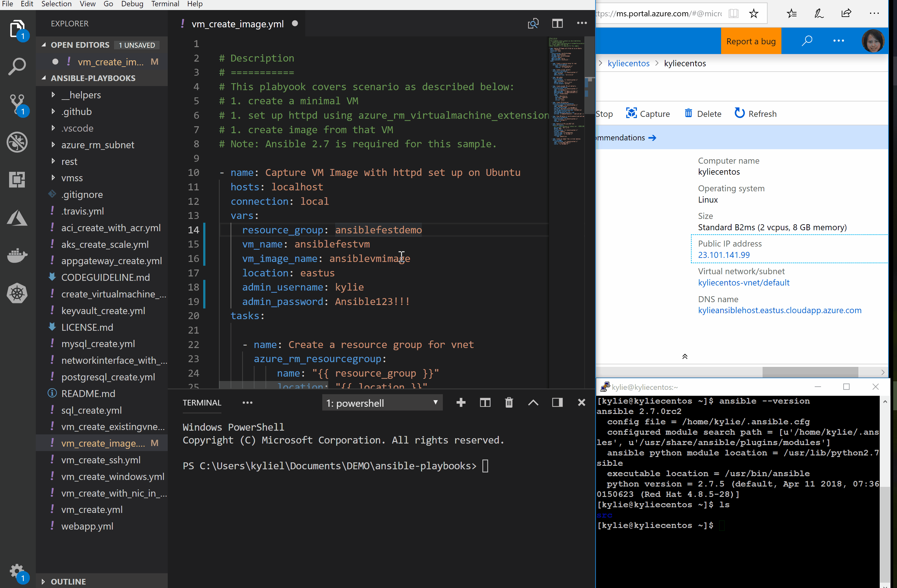The image size is (897, 588).
Task: Open the Terminal menu
Action: click(x=165, y=4)
